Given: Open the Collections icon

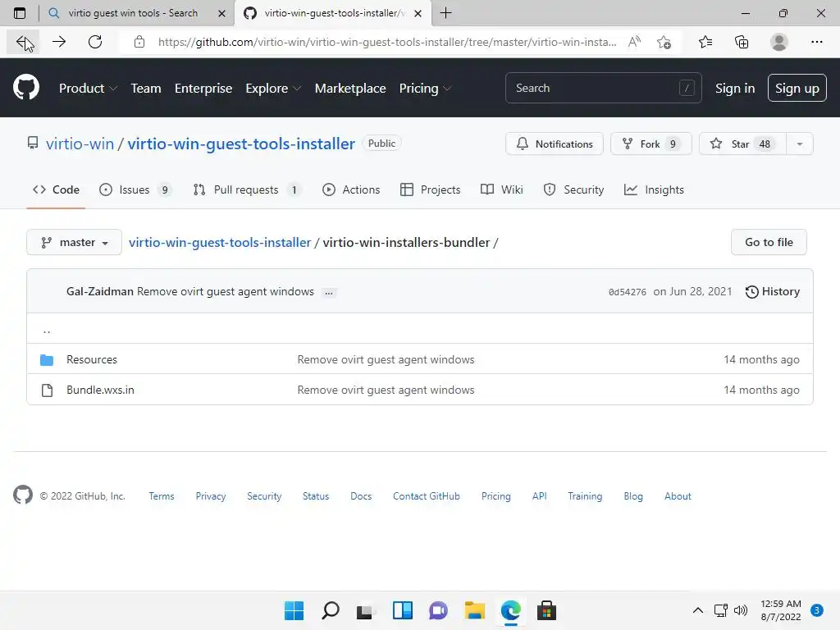Looking at the screenshot, I should [742, 42].
